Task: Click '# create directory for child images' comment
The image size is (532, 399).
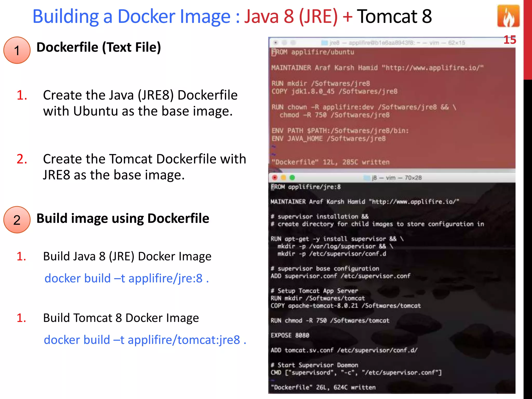Action: (x=377, y=224)
